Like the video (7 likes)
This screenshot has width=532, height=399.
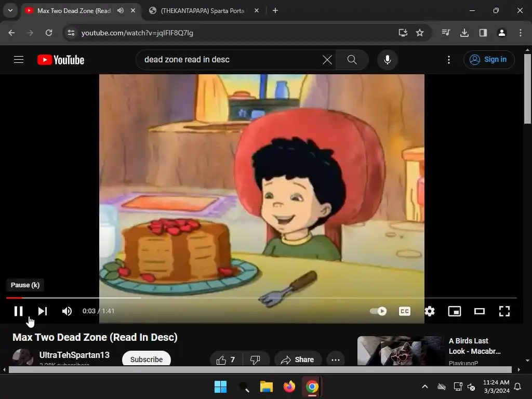(x=227, y=360)
